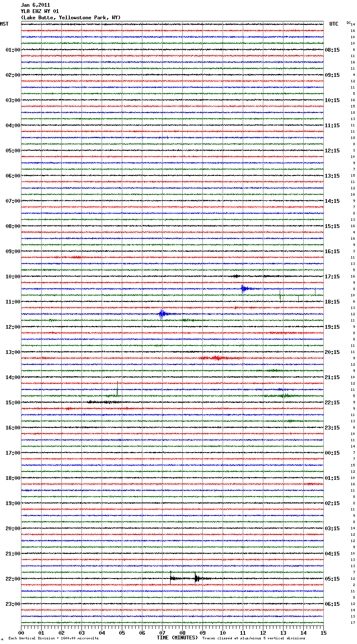Viewport: 357px width, 644px height.
Task: Click the "19:15" UTC time label
Action: click(x=332, y=327)
